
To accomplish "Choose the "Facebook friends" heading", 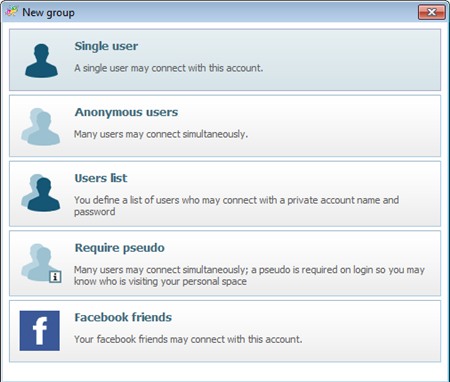I will pos(123,317).
